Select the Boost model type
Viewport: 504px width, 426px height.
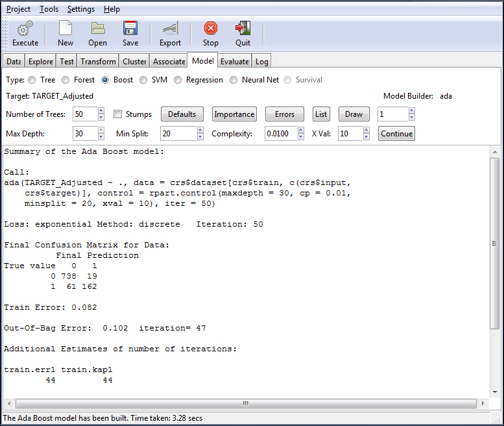(x=105, y=80)
